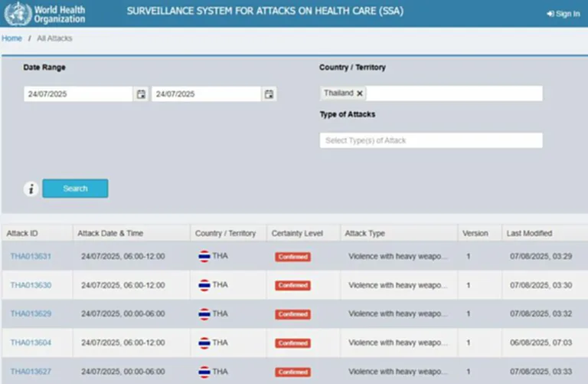Image resolution: width=588 pixels, height=384 pixels.
Task: Click last modified 07/08/2025, 03:32
Action: tap(541, 313)
